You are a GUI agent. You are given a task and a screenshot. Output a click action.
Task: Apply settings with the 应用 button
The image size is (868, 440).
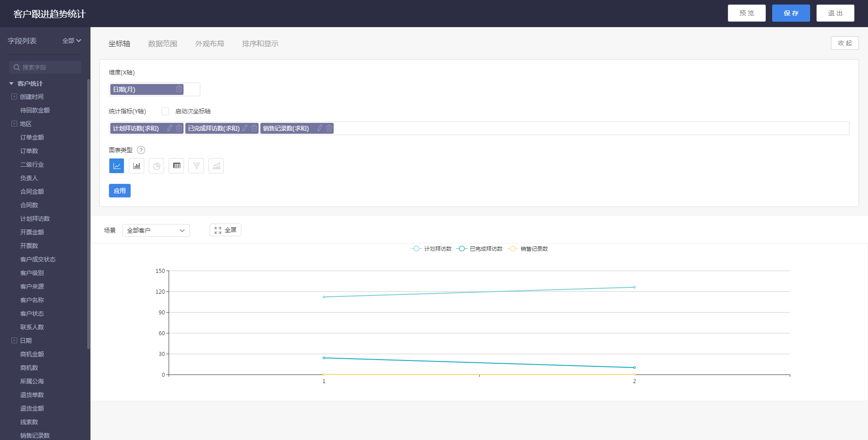click(x=120, y=191)
